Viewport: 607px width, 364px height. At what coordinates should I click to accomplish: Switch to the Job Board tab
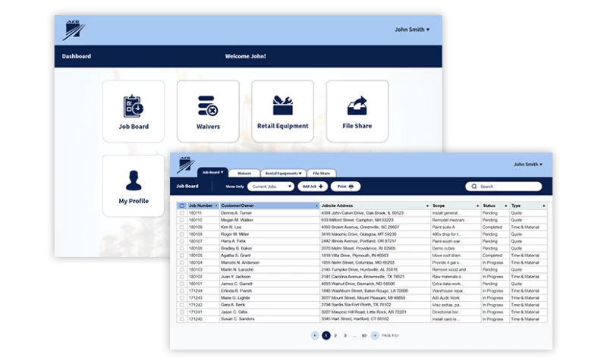pos(212,173)
